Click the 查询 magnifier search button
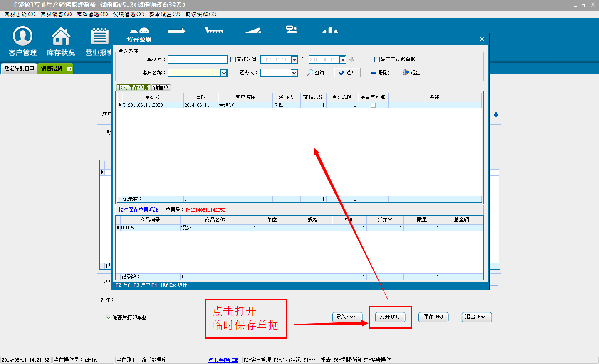Viewport: 599px width, 364px height. [x=316, y=73]
